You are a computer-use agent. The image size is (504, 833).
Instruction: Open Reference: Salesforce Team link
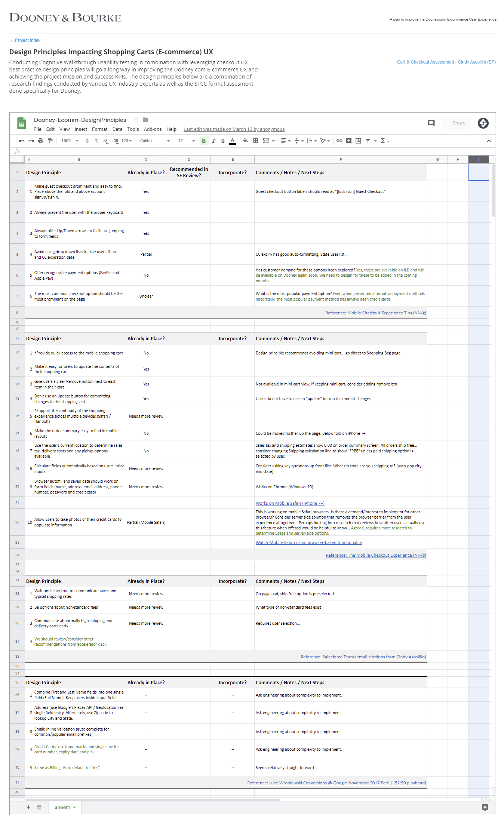(x=363, y=657)
